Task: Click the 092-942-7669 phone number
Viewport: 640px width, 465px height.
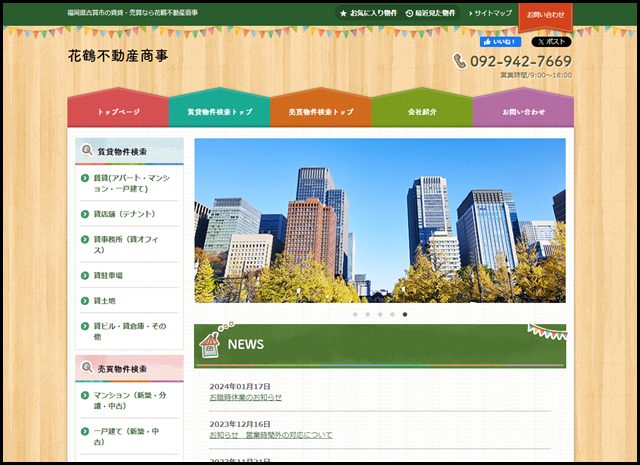Action: point(521,61)
